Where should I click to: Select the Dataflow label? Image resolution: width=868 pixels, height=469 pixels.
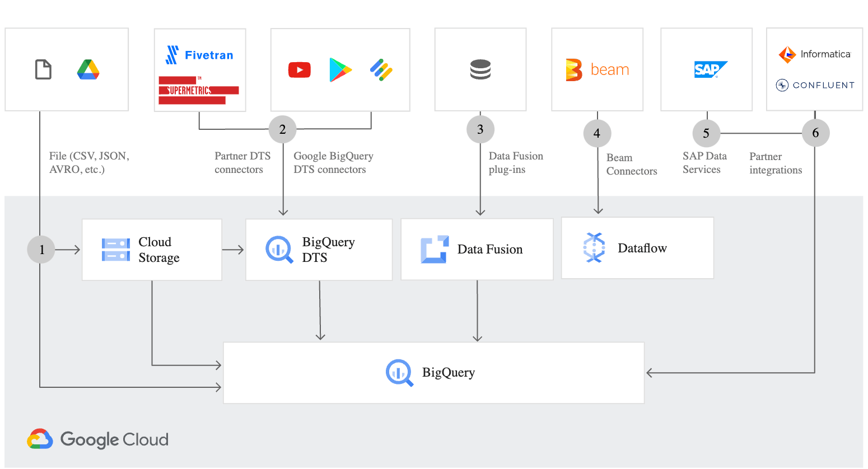642,248
